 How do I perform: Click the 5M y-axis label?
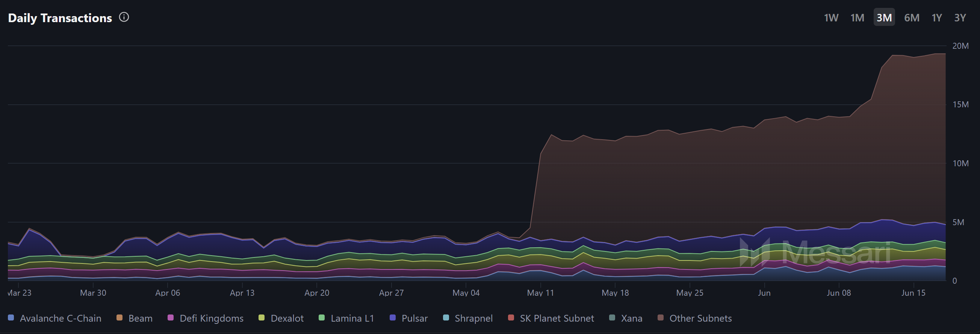pos(958,222)
